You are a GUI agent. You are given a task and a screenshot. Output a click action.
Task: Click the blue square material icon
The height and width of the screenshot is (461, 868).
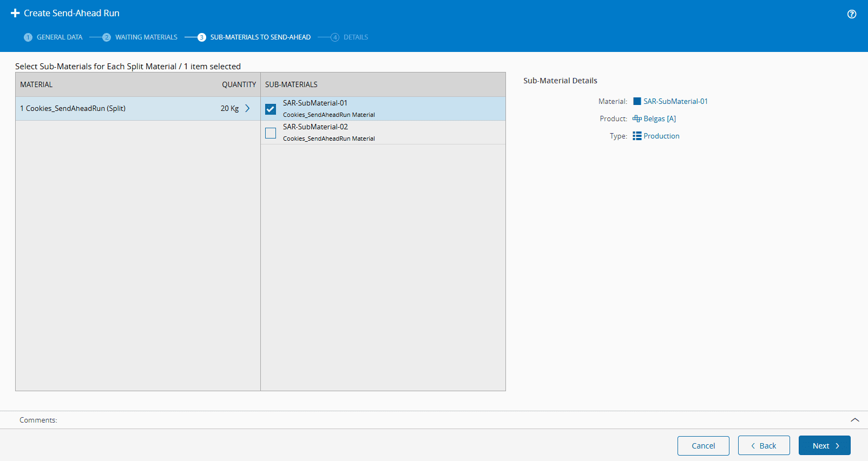[x=637, y=101]
